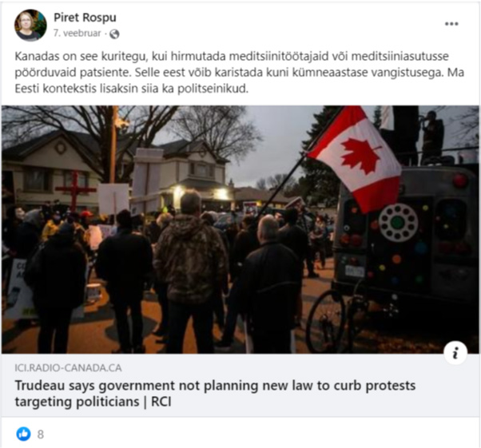This screenshot has height=448, width=481.
Task: Click the rotary dial decoration on the bus
Action: (x=398, y=223)
